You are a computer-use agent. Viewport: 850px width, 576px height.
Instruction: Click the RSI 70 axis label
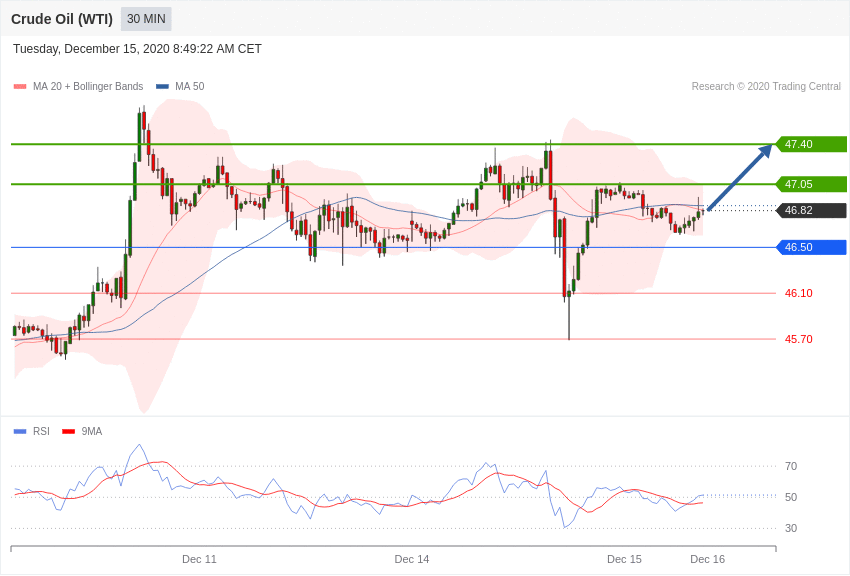791,466
